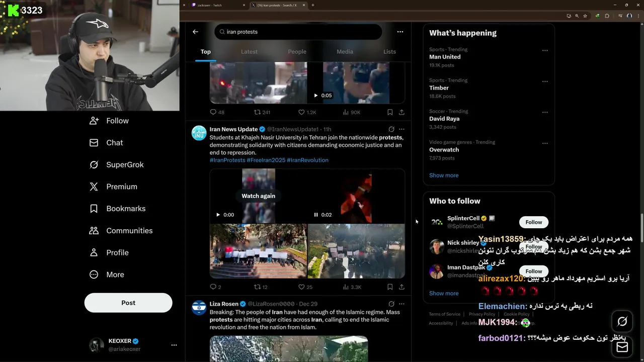The width and height of the screenshot is (644, 362).
Task: Ask Grok about Liza Rosen's post
Action: click(x=391, y=304)
